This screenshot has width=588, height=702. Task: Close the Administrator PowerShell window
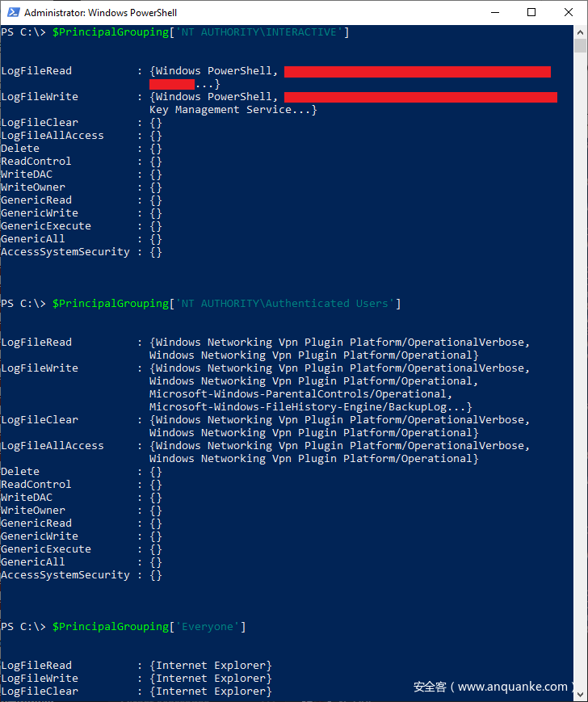tap(568, 13)
